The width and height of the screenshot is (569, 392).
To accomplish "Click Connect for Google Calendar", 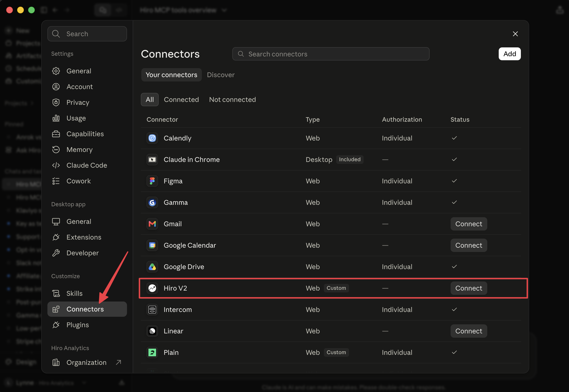I will [x=468, y=245].
